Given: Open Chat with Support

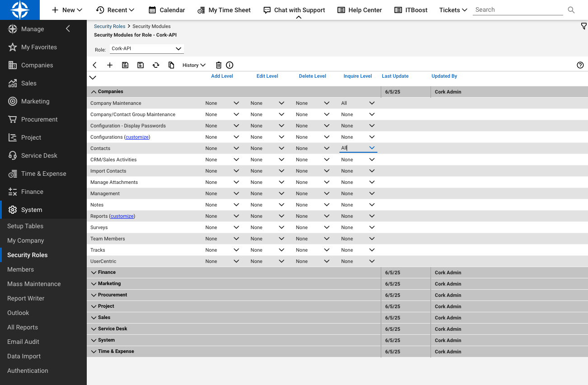Looking at the screenshot, I should (294, 10).
